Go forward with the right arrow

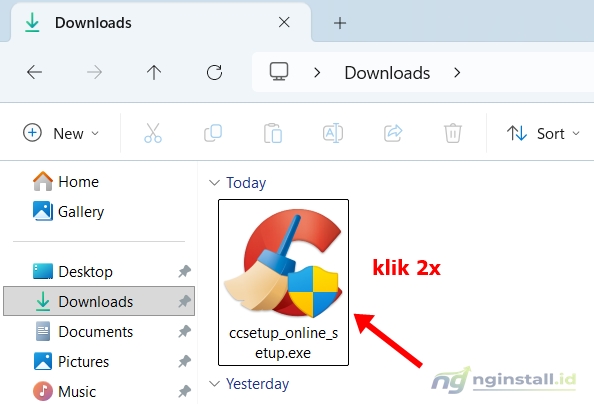point(94,72)
